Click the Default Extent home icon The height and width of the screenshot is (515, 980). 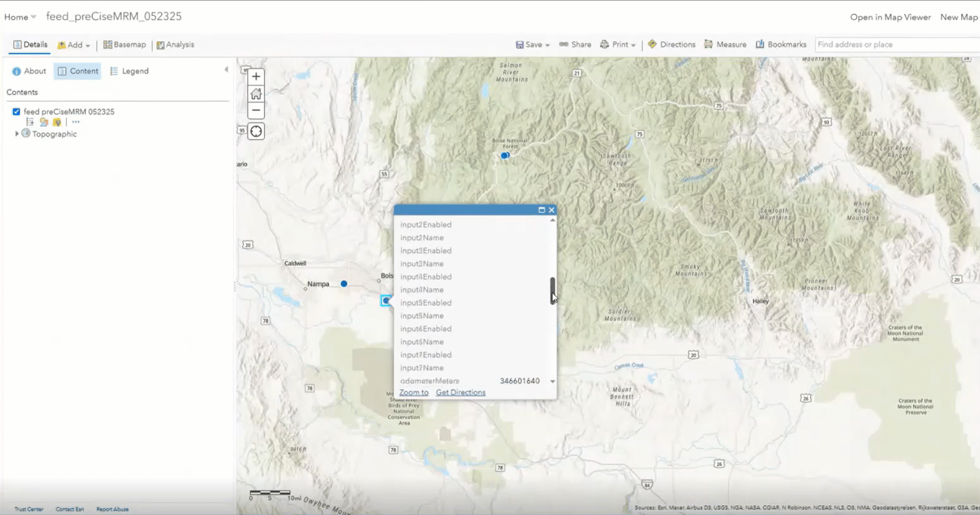coord(255,93)
